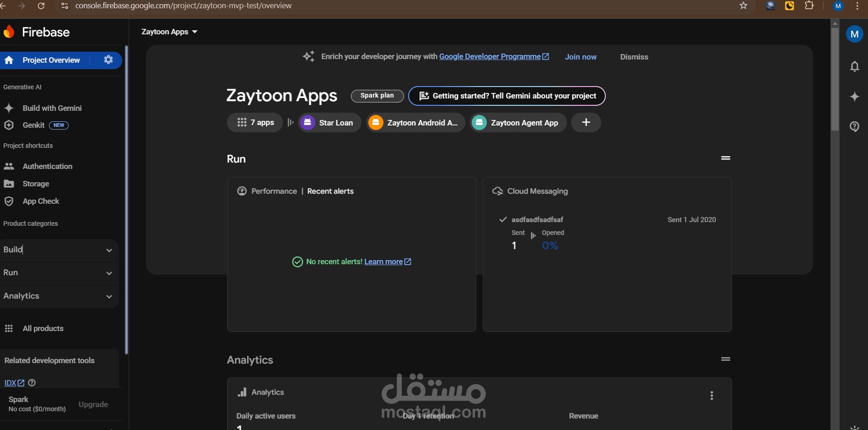The image size is (868, 430).
Task: Click the Genkit icon in sidebar
Action: (9, 125)
